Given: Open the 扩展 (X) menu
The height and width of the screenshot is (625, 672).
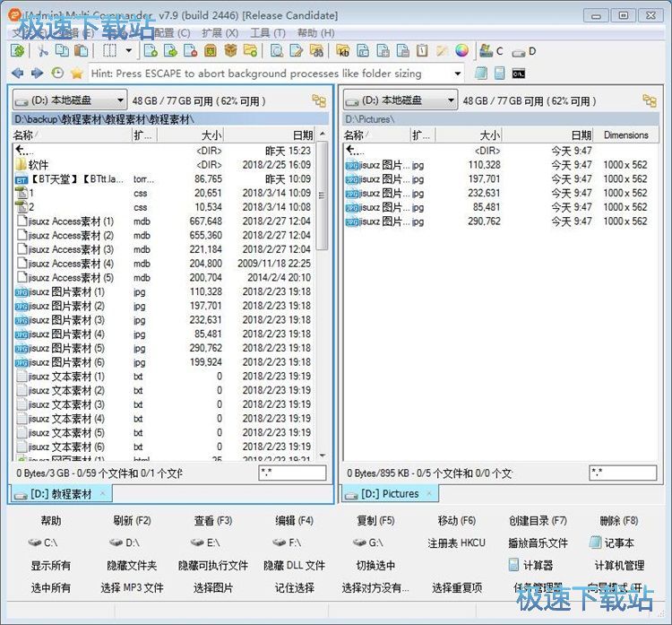Looking at the screenshot, I should pos(220,33).
